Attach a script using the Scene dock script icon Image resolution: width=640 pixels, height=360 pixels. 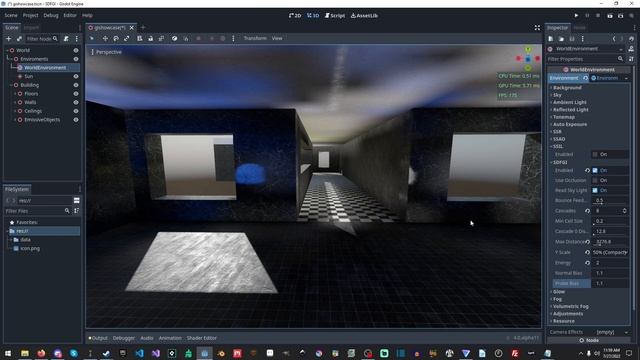point(66,39)
